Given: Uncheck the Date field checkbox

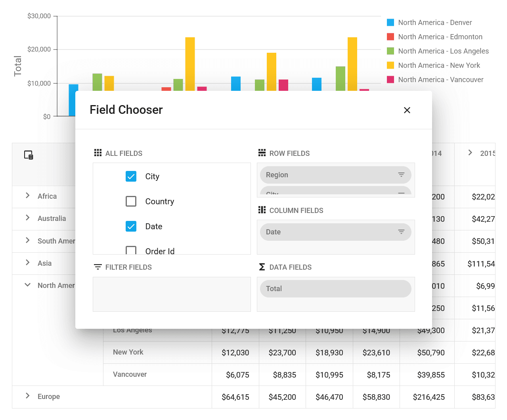Looking at the screenshot, I should pyautogui.click(x=131, y=226).
